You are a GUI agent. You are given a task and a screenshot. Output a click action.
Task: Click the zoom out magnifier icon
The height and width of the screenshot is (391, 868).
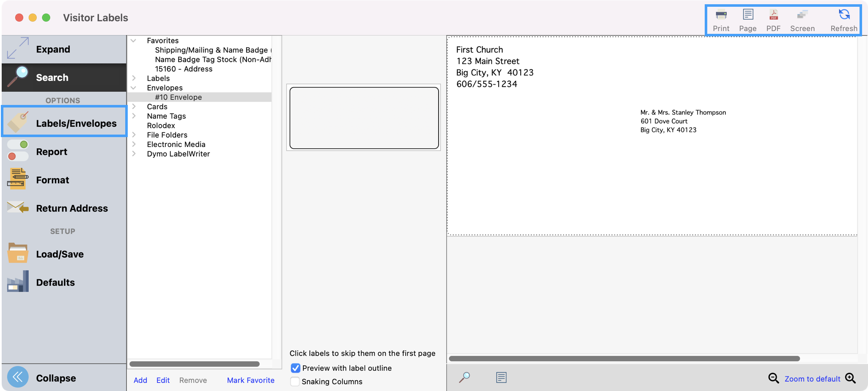point(773,378)
